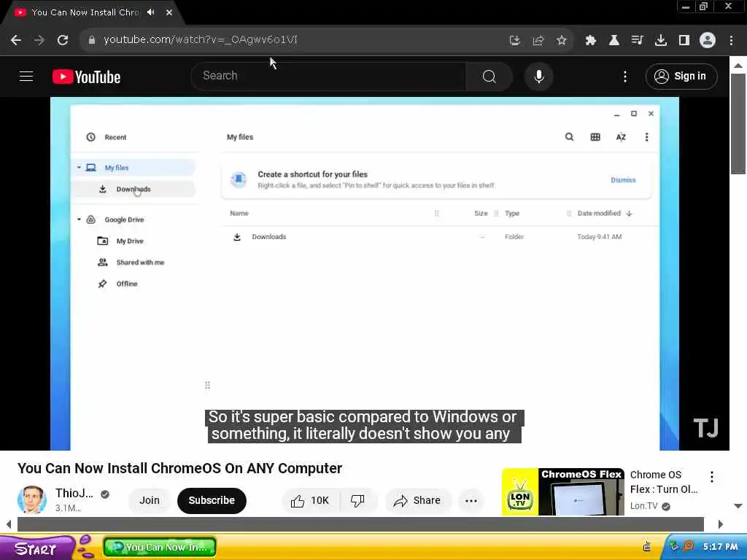Open the Chrome three-dot menu
747x560 pixels.
(x=731, y=41)
